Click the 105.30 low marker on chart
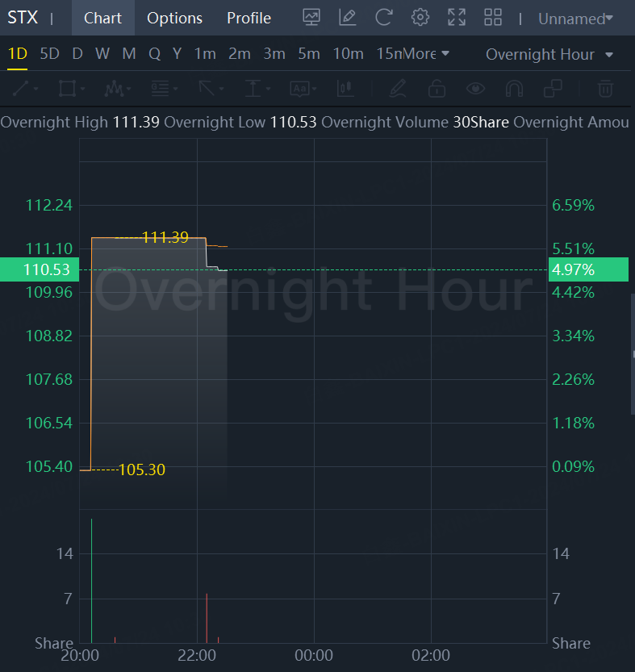Viewport: 635px width, 672px height. pos(142,470)
